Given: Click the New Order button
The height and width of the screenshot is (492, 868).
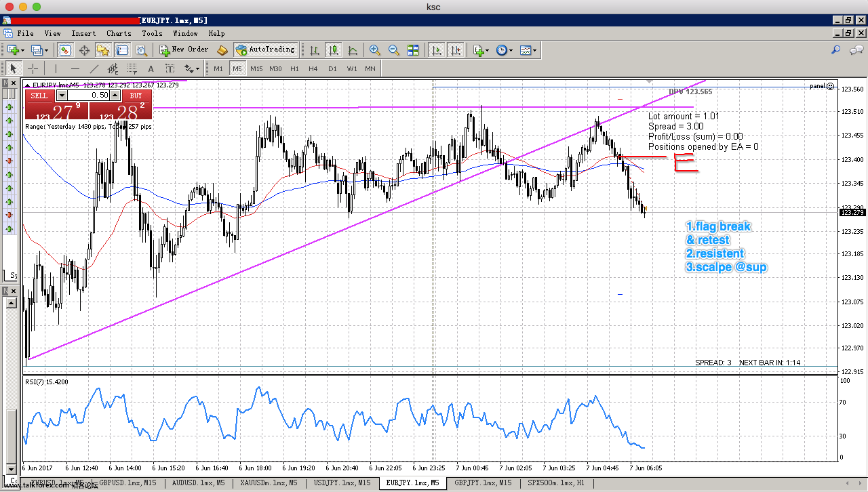Looking at the screenshot, I should tap(184, 49).
